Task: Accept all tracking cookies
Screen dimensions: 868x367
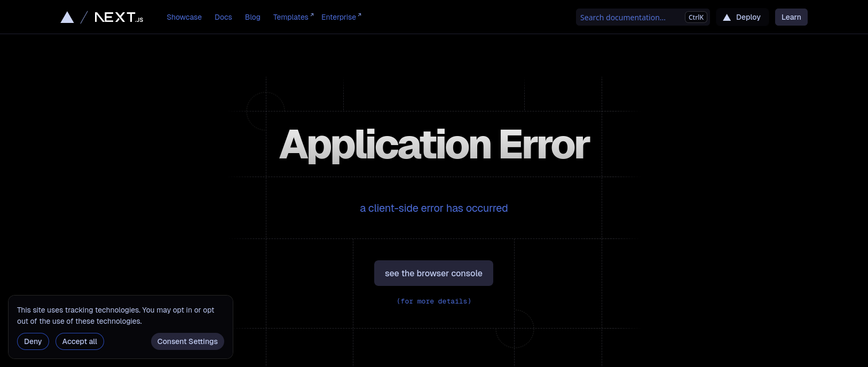Action: tap(80, 341)
